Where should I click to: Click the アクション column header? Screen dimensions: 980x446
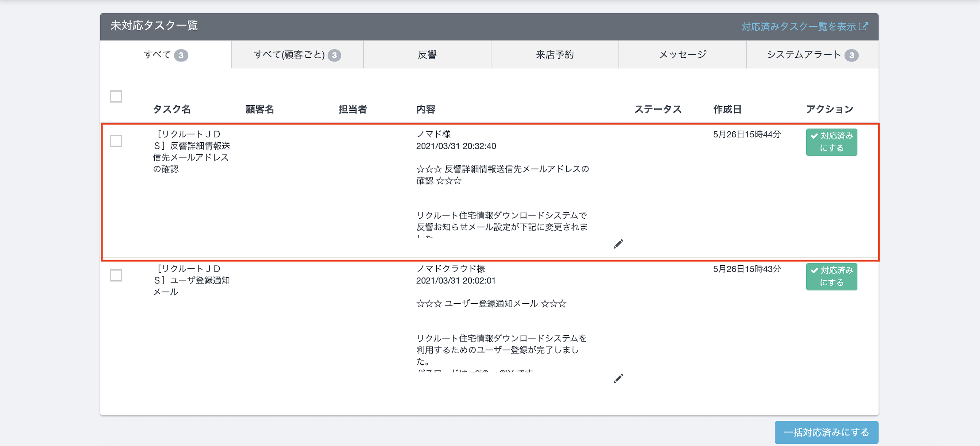(x=830, y=109)
